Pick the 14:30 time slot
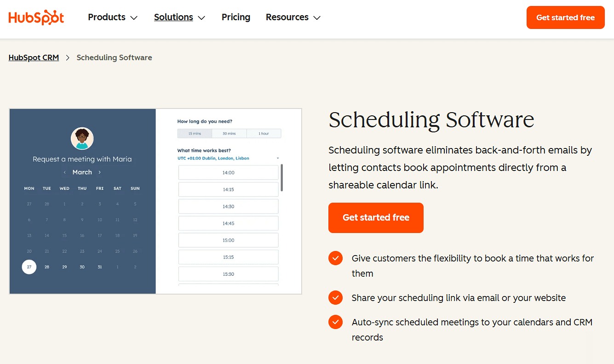Screen dimensions: 614x364 [x=229, y=206]
